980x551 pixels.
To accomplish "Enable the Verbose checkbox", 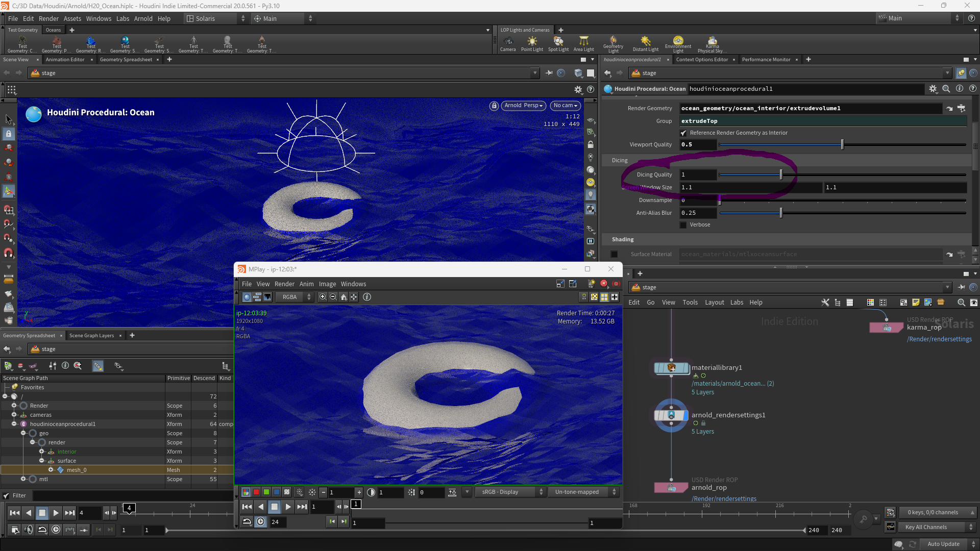I will click(683, 225).
